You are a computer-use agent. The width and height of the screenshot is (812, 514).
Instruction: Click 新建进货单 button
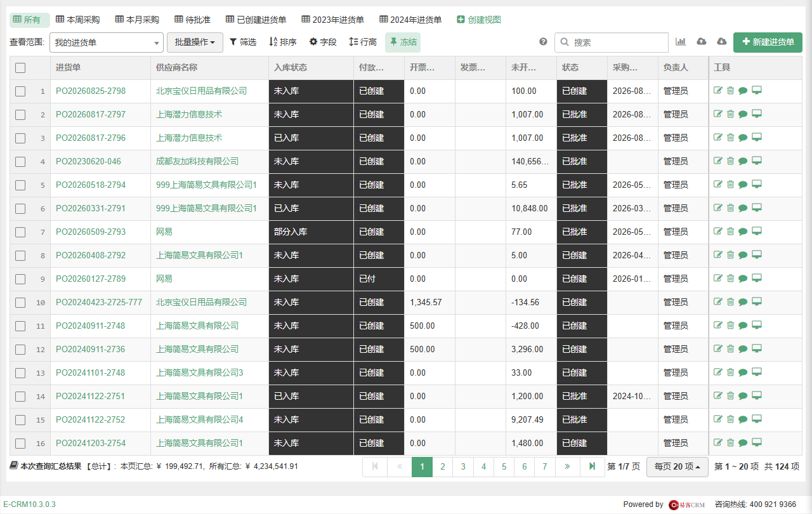[768, 43]
